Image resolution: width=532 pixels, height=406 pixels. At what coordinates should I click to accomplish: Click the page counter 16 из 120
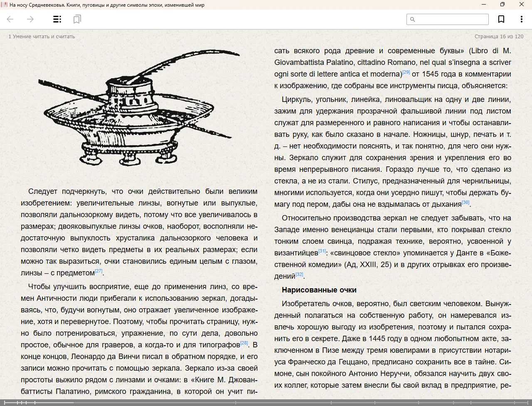tap(499, 37)
